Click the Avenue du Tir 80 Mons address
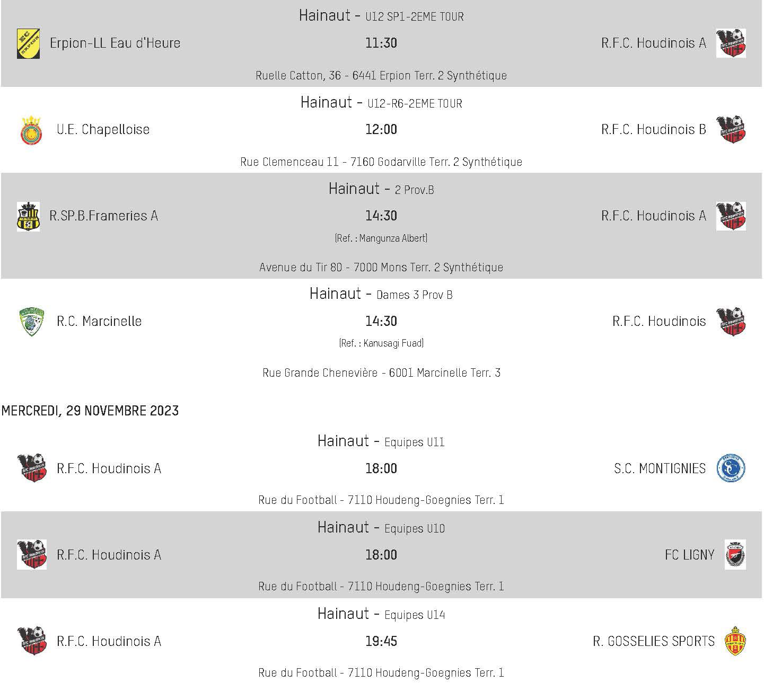Screen dimensions: 764x700 (381, 267)
